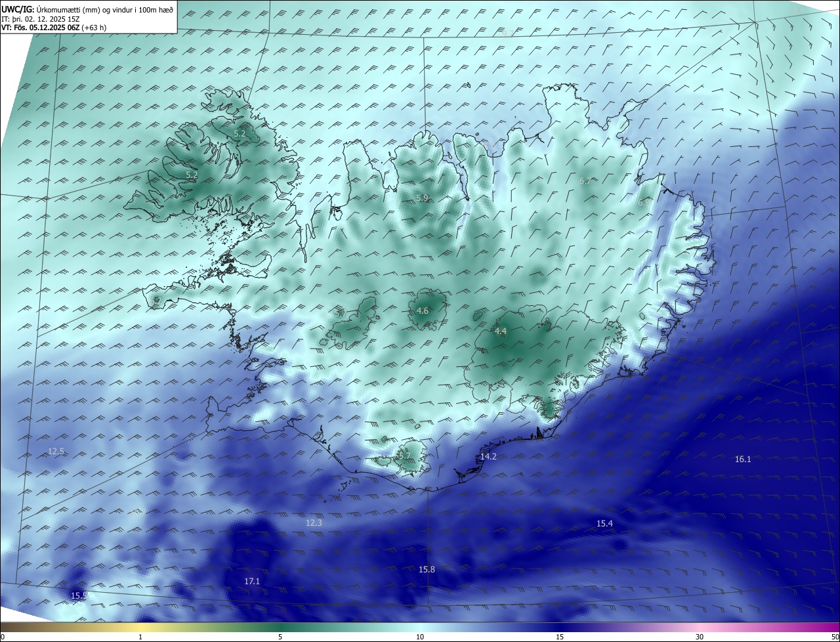The image size is (840, 642).
Task: Click the title text 'Úrkomumætti (mm) og vindur'
Action: click(x=85, y=10)
